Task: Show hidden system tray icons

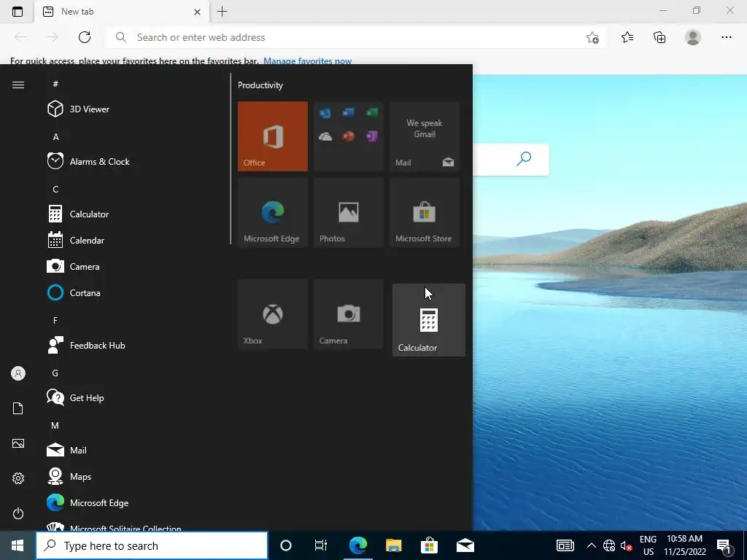Action: click(591, 545)
